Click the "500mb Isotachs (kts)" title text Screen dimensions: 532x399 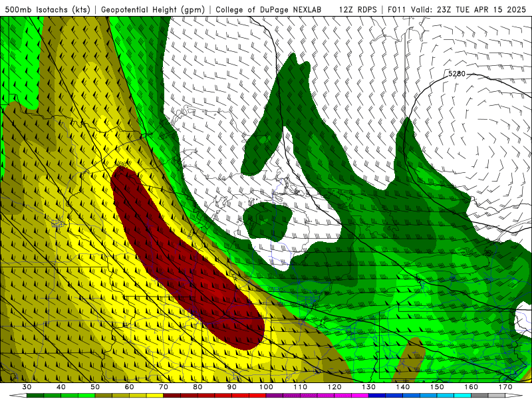tap(47, 9)
